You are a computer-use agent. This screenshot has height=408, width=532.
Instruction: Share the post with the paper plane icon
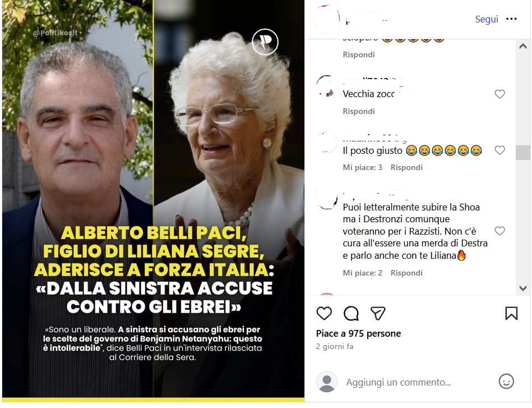(378, 313)
